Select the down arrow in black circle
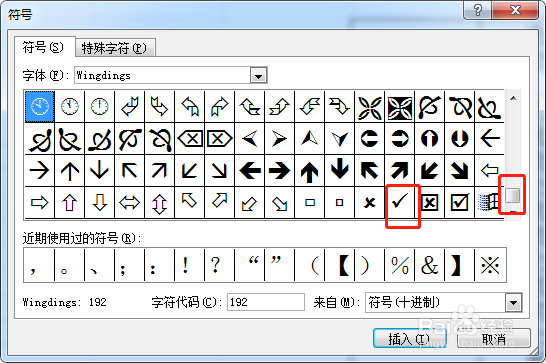Image resolution: width=546 pixels, height=363 pixels. 460,139
